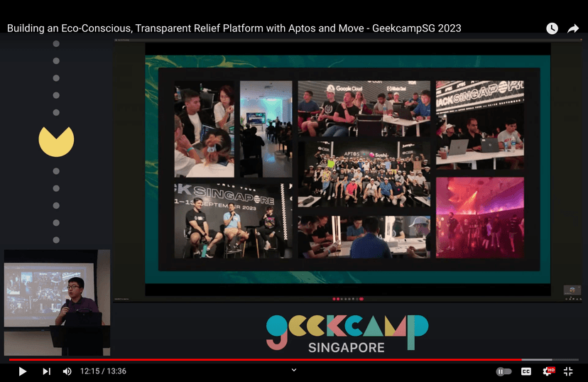
Task: Click the pink concert lights photo
Action: pyautogui.click(x=479, y=217)
